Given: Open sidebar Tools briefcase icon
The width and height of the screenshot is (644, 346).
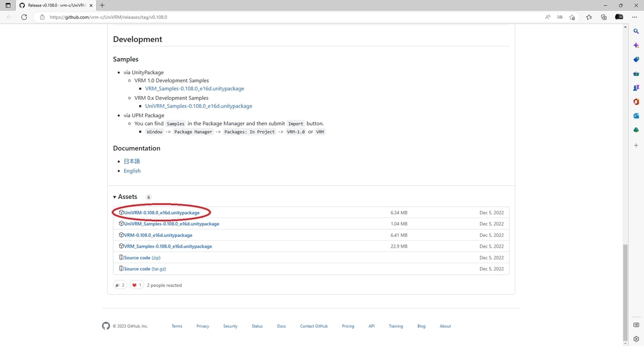Looking at the screenshot, I should click(636, 74).
